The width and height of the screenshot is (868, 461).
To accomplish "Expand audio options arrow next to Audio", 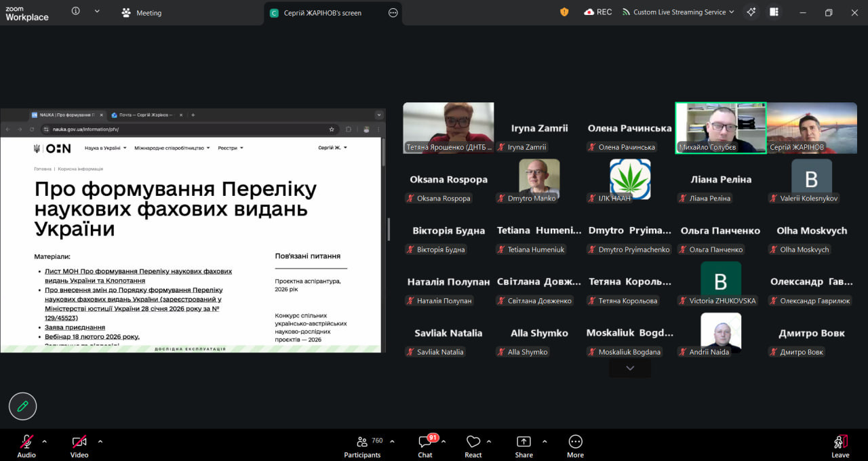I will click(x=45, y=441).
